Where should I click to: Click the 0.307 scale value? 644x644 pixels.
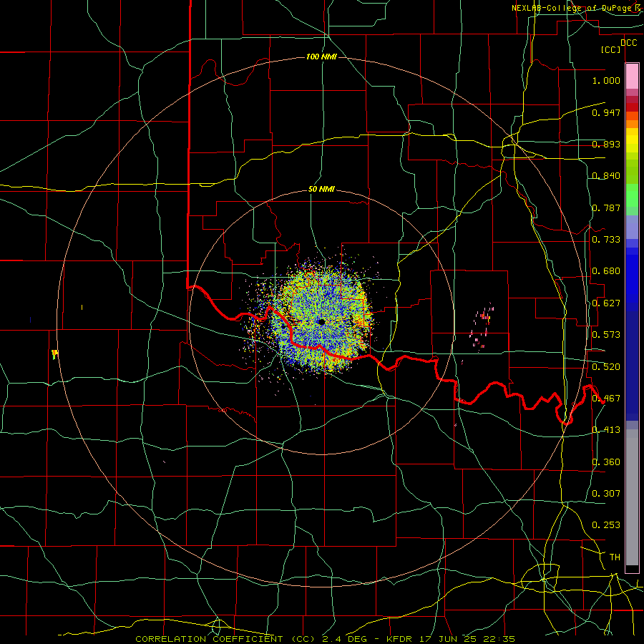click(606, 494)
